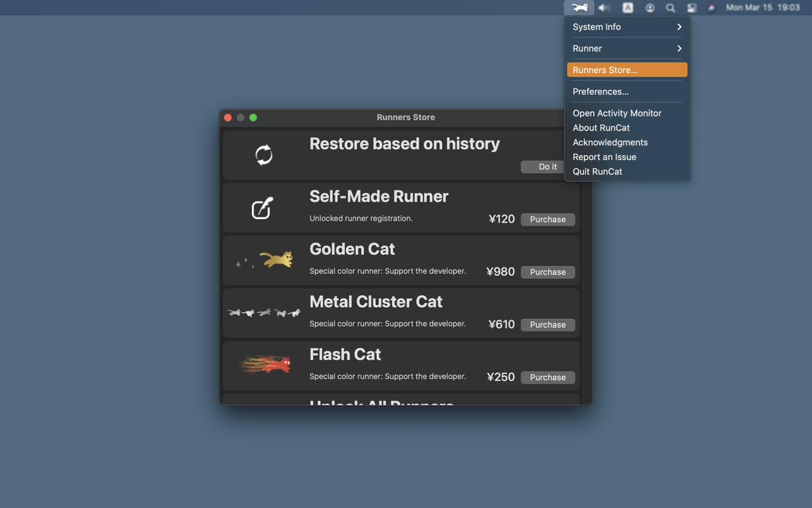The image size is (812, 508).
Task: Click the restore circular arrows icon
Action: click(264, 155)
